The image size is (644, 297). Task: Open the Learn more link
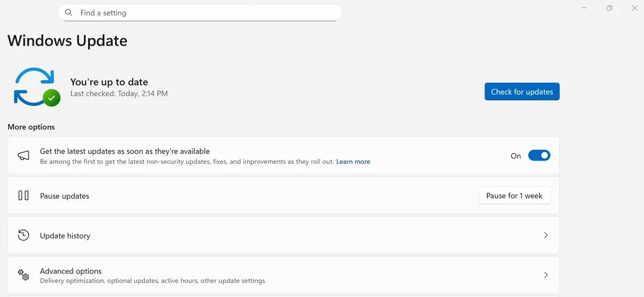tap(353, 162)
